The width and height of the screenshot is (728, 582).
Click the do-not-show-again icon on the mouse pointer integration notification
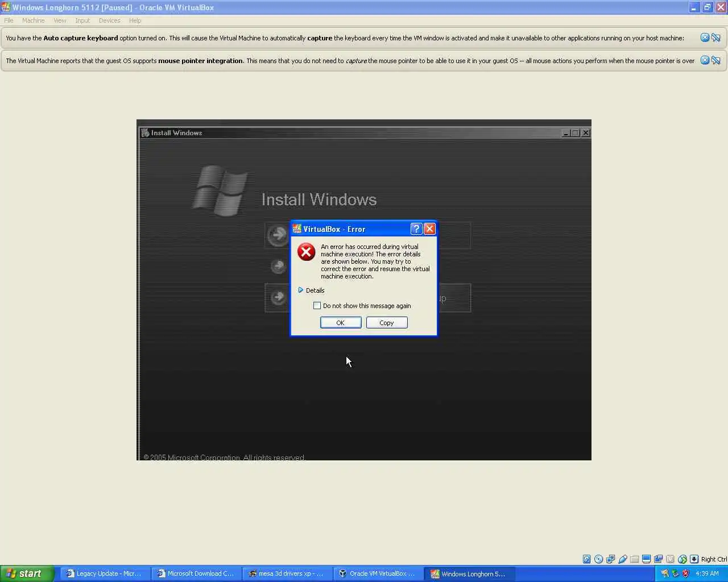click(x=716, y=60)
